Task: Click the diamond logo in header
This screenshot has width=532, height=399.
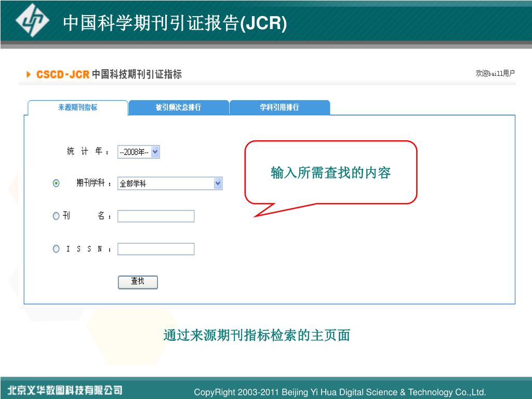Action: [x=32, y=20]
